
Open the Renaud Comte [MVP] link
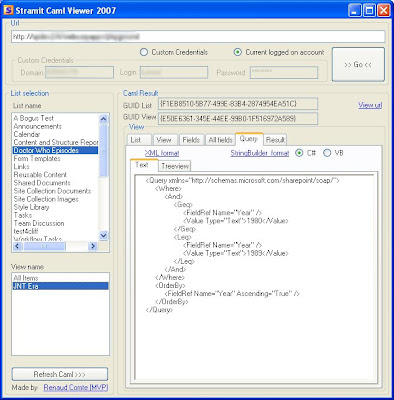76,387
